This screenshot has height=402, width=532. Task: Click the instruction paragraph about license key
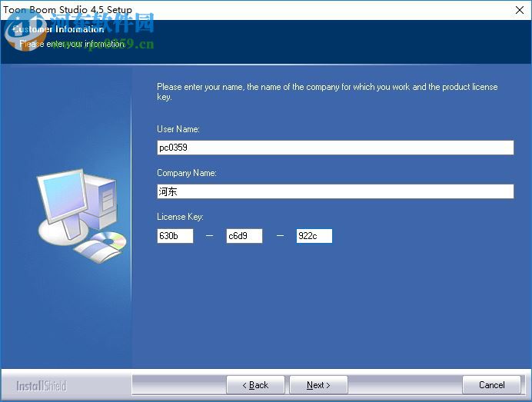[327, 91]
